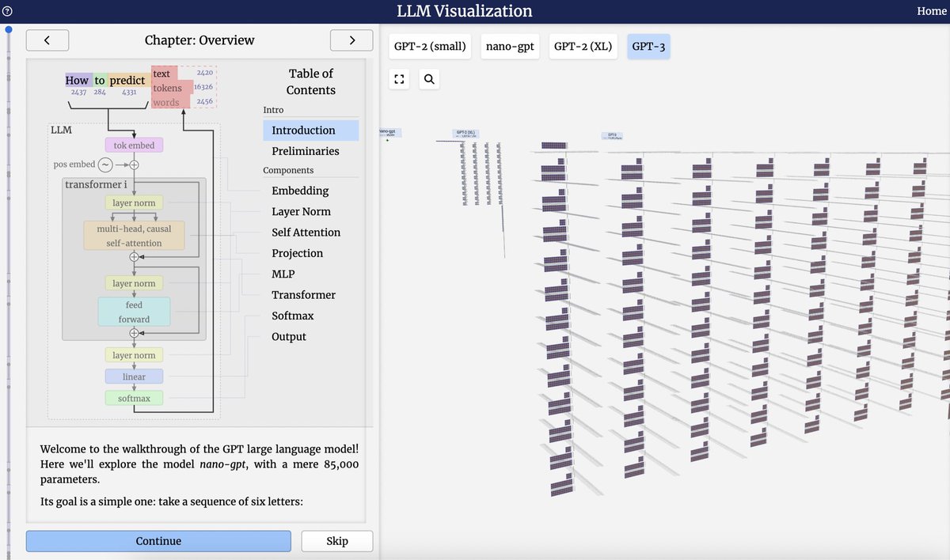Click the 'Chapter: Overview' heading
Viewport: 950px width, 560px height.
(199, 40)
